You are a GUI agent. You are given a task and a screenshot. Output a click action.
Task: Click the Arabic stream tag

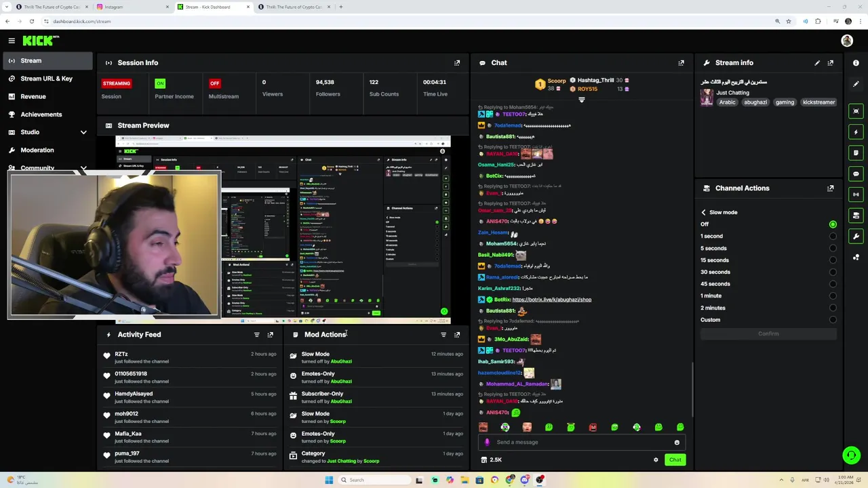pos(727,102)
